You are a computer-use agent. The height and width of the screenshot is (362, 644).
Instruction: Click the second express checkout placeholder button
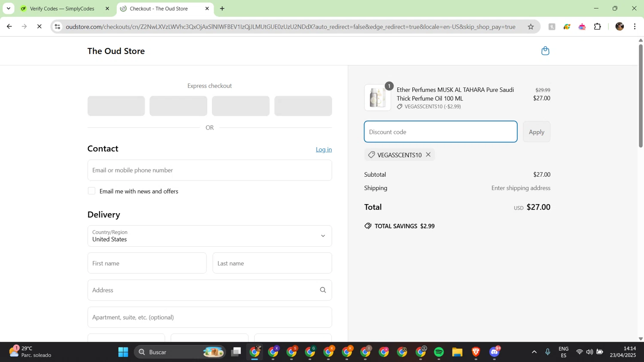tap(178, 106)
